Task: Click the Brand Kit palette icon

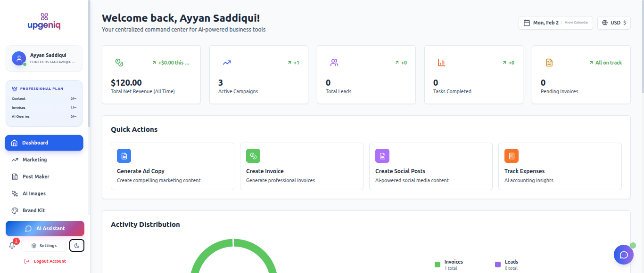Action: pos(16,210)
